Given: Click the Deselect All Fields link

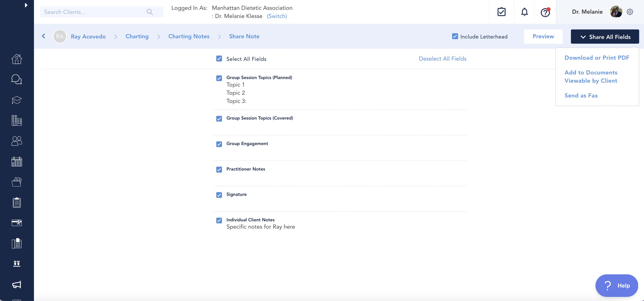Looking at the screenshot, I should coord(442,59).
